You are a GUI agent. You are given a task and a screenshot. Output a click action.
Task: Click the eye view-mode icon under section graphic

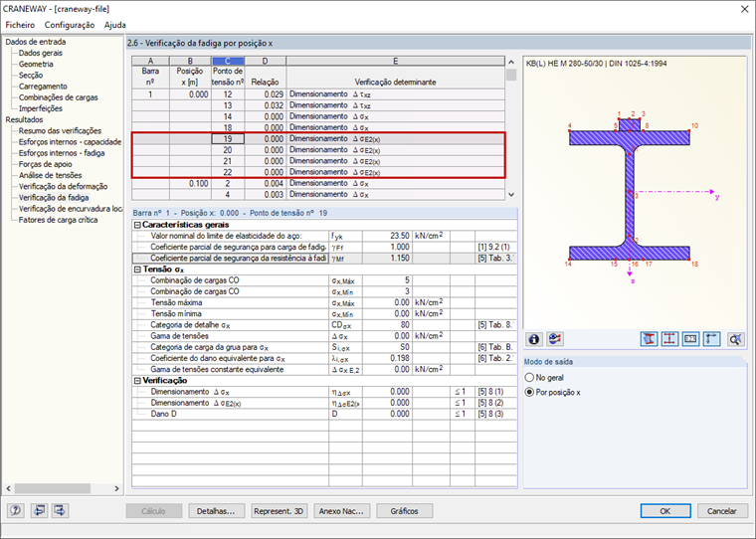[555, 339]
